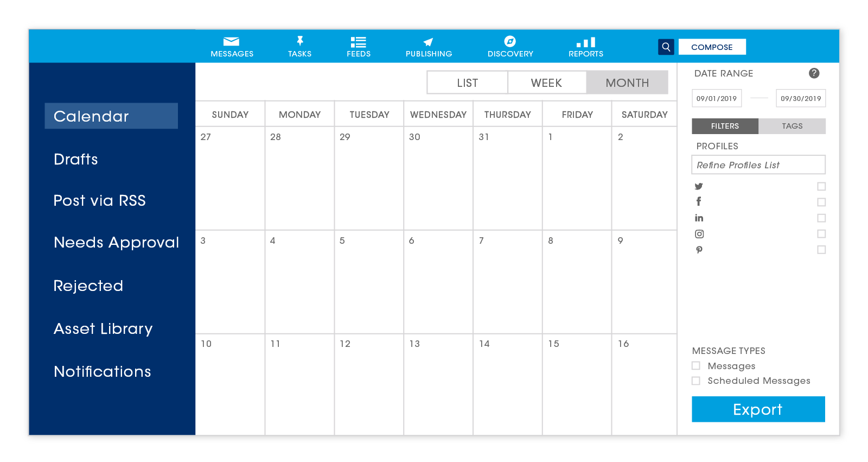This screenshot has height=462, width=868.
Task: Toggle the Scheduled Messages checkbox
Action: point(696,381)
